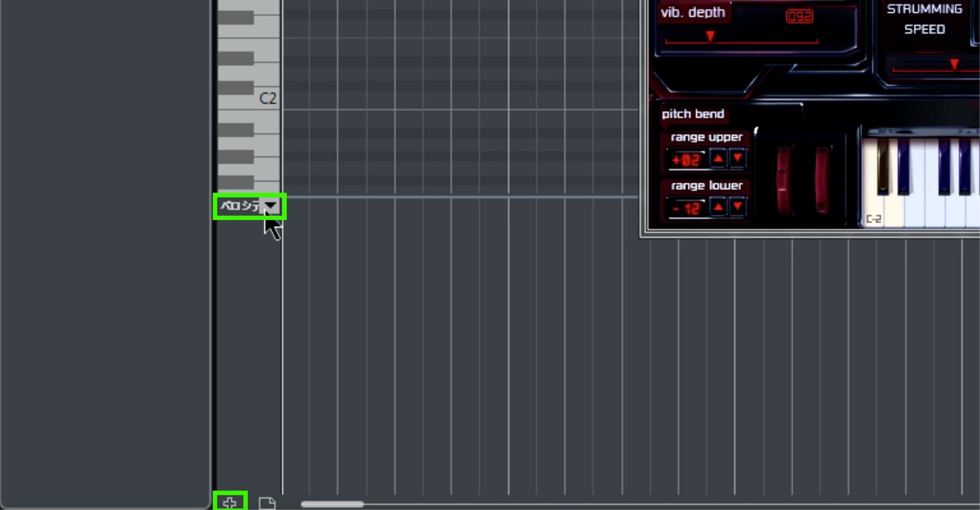Click the range lower value -12 field

[x=686, y=209]
